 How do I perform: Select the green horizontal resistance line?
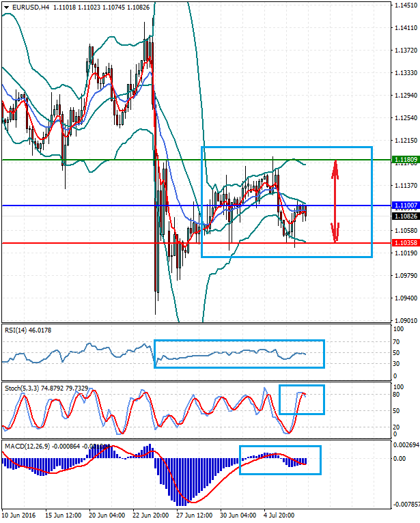pos(102,160)
